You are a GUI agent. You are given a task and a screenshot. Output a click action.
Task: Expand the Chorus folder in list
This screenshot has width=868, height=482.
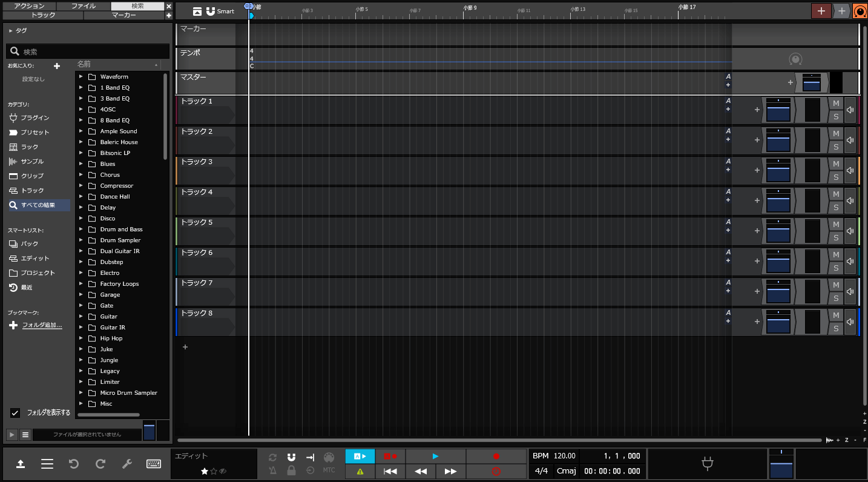point(81,175)
